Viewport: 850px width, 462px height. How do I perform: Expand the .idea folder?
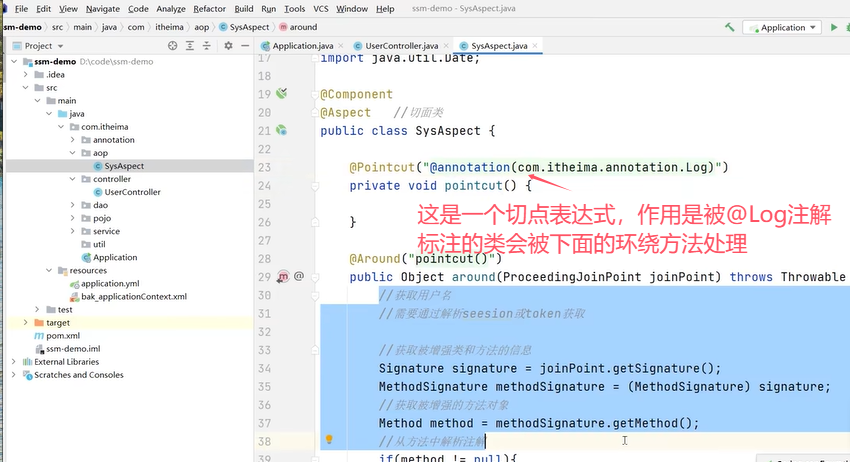click(x=25, y=75)
